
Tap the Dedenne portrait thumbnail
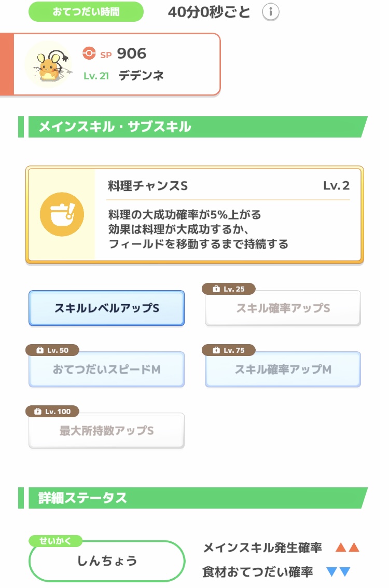tap(48, 64)
